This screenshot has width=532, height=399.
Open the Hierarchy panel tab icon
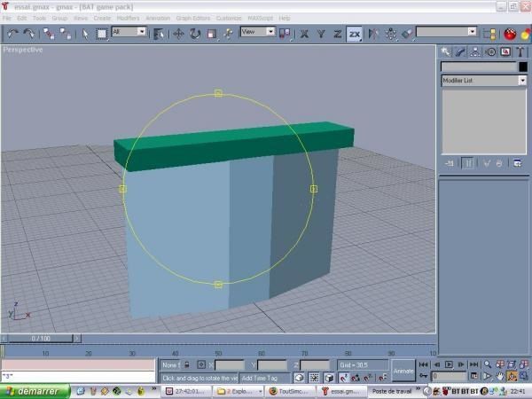(x=475, y=52)
